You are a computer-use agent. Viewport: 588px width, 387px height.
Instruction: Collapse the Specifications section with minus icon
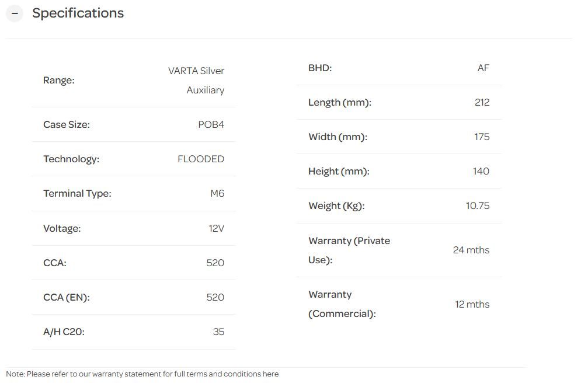pyautogui.click(x=15, y=13)
